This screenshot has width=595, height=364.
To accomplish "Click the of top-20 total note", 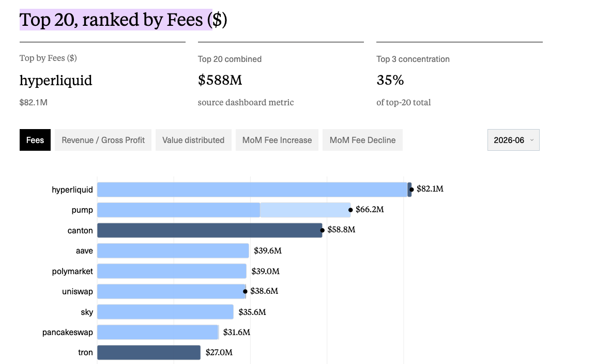I will point(403,102).
